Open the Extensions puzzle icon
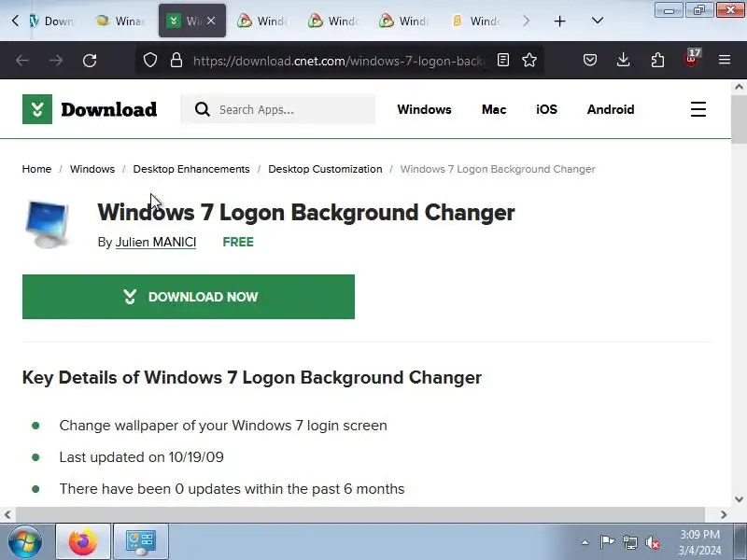747x560 pixels. [x=657, y=60]
